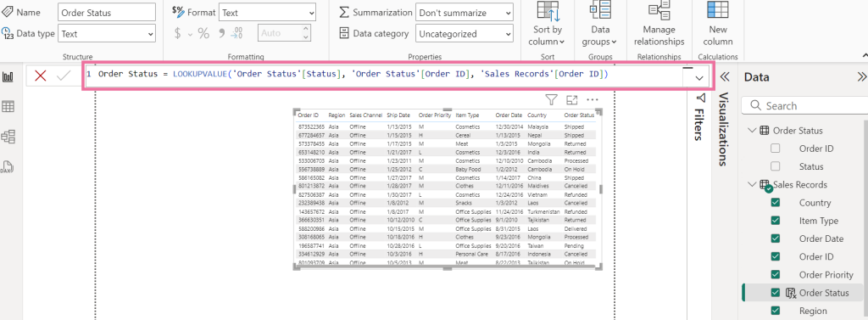Image resolution: width=868 pixels, height=320 pixels.
Task: Commit the formula with the checkmark icon
Action: [64, 76]
